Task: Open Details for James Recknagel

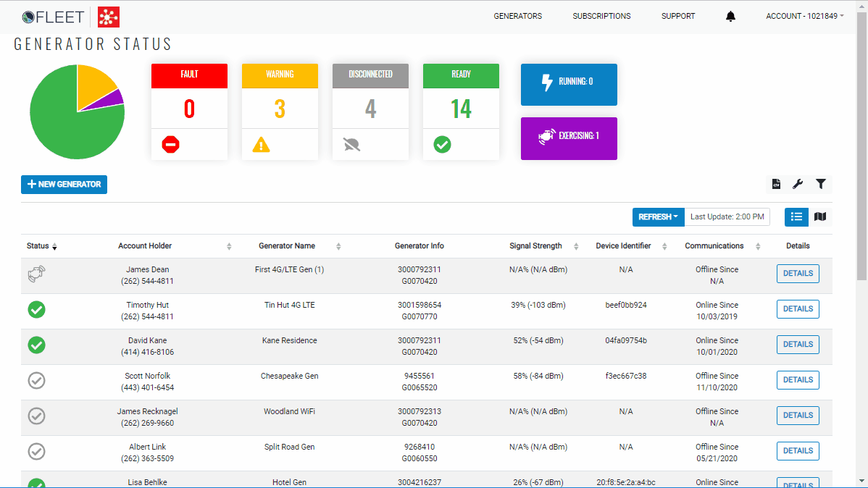Action: (798, 416)
